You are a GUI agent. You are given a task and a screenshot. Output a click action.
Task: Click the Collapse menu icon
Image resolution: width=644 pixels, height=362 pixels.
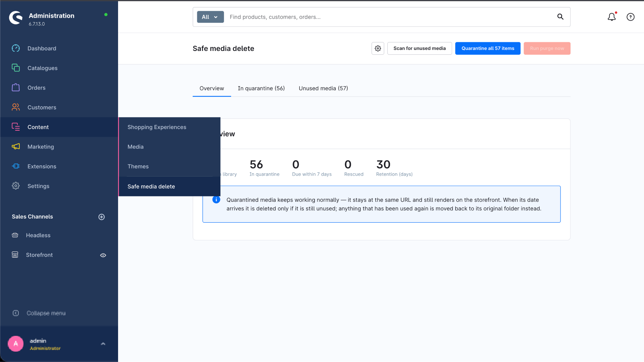pyautogui.click(x=16, y=313)
